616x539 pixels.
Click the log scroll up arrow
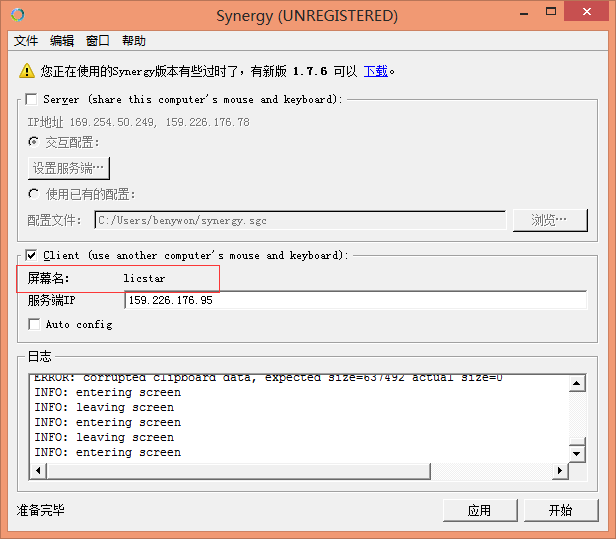click(x=577, y=383)
